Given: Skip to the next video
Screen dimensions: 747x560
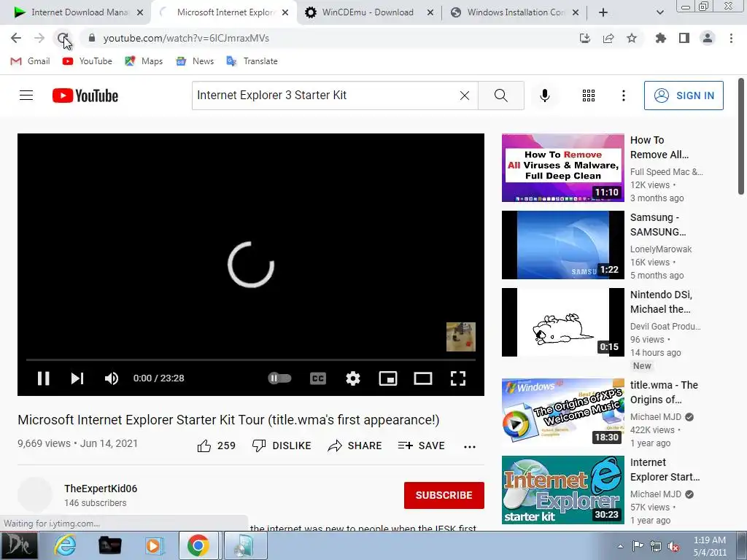Looking at the screenshot, I should (x=77, y=378).
